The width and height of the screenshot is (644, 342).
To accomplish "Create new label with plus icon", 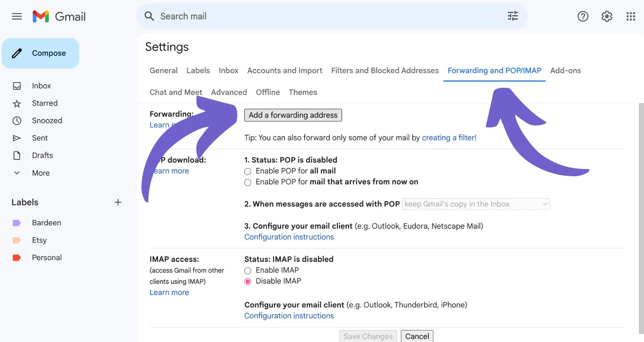I will 118,202.
